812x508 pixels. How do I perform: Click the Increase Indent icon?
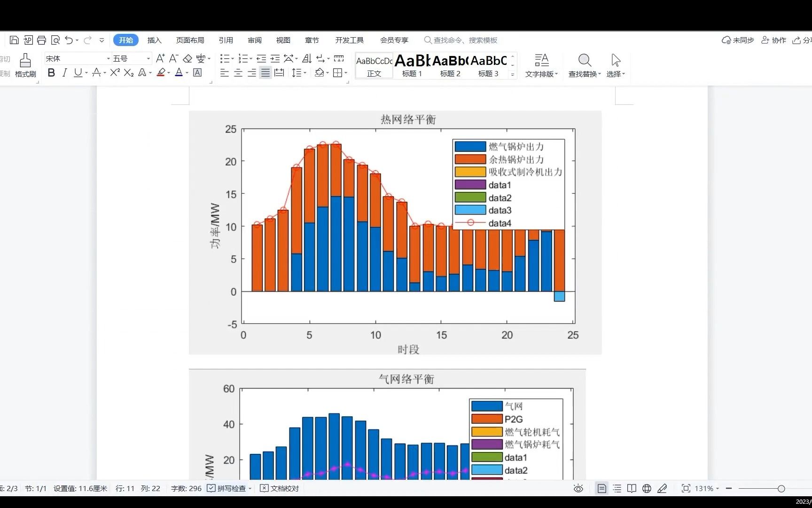coord(275,58)
